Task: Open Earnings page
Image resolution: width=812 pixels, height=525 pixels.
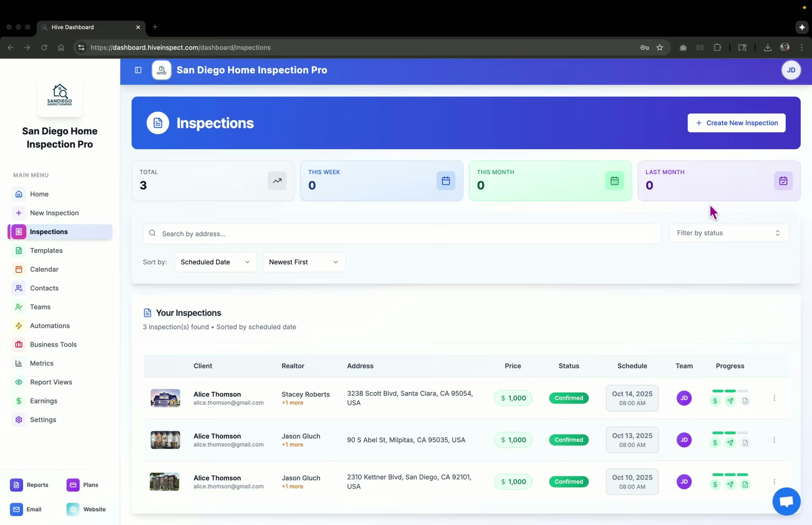Action: click(60, 401)
